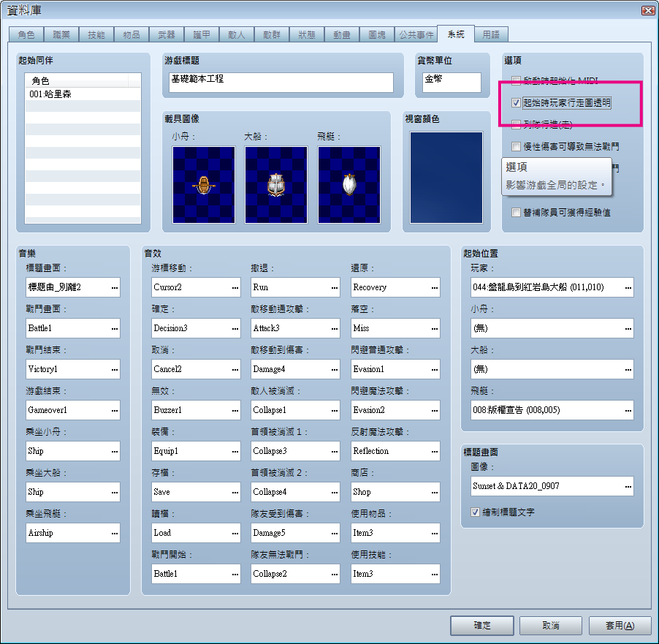659x644 pixels.
Task: Click the 取消 dialog button
Action: (x=551, y=626)
